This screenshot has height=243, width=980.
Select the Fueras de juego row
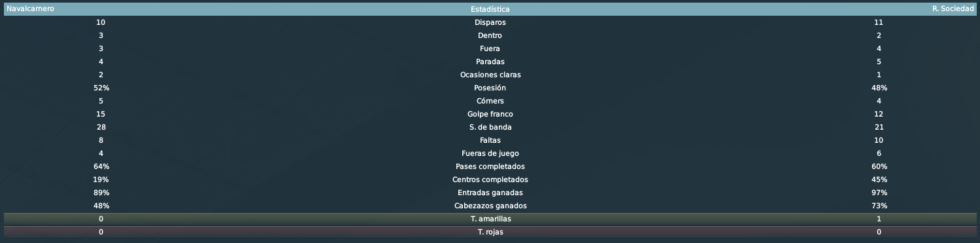[x=490, y=153]
